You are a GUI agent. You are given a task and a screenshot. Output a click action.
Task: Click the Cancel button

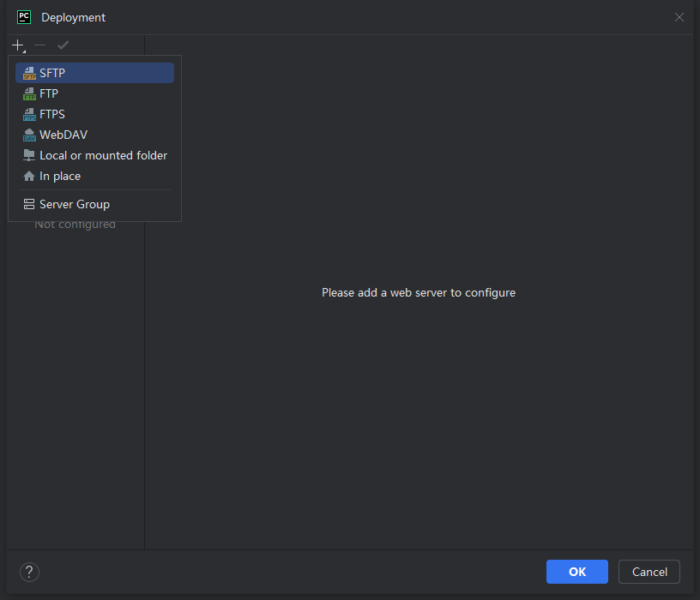pos(649,572)
